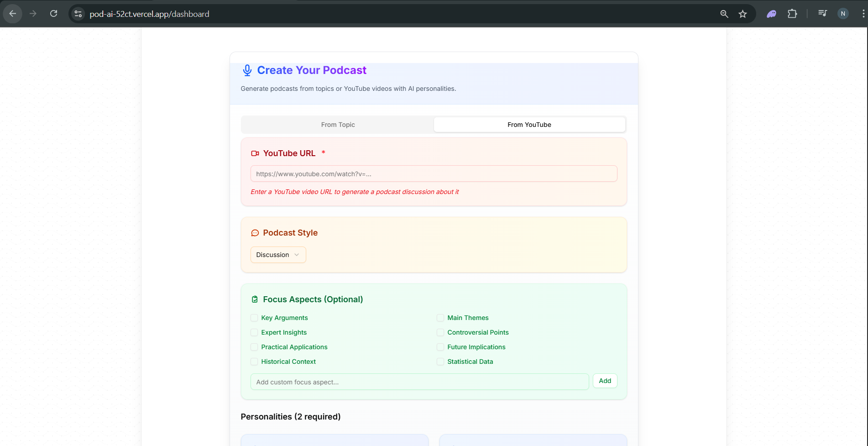The image size is (868, 446).
Task: Click the Add custom focus aspect field
Action: (419, 382)
